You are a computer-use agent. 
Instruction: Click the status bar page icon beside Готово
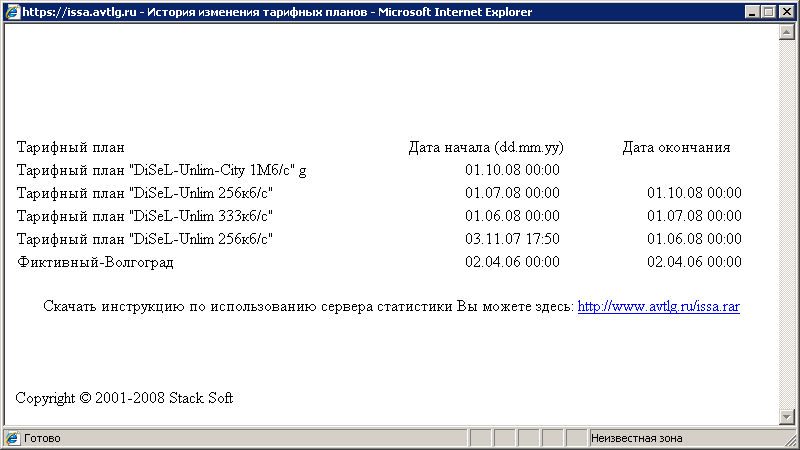12,438
